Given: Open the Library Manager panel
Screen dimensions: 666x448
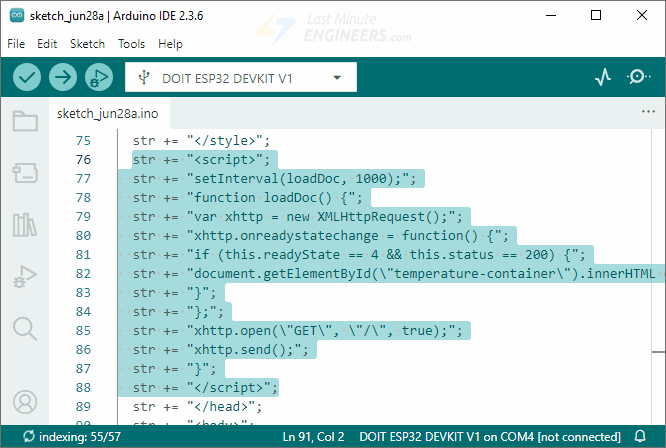Looking at the screenshot, I should point(25,225).
